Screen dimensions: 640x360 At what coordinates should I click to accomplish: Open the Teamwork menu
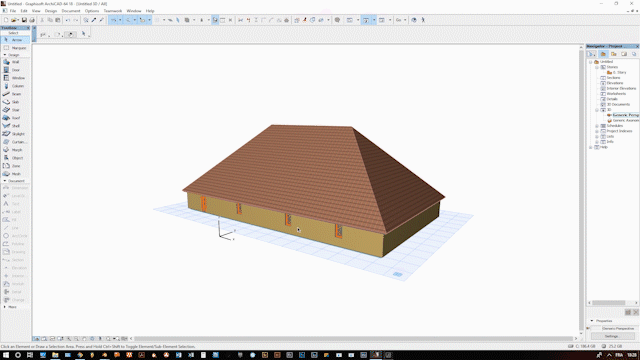tap(113, 11)
